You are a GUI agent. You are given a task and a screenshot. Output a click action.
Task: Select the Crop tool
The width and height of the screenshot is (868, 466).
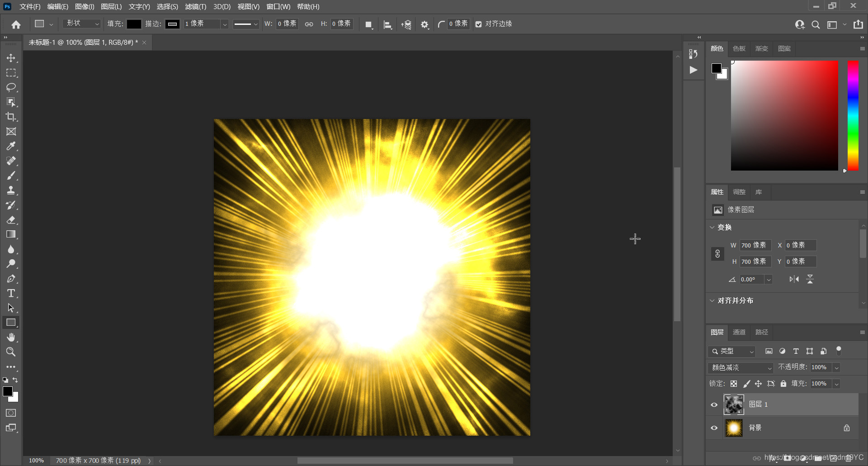[x=11, y=117]
